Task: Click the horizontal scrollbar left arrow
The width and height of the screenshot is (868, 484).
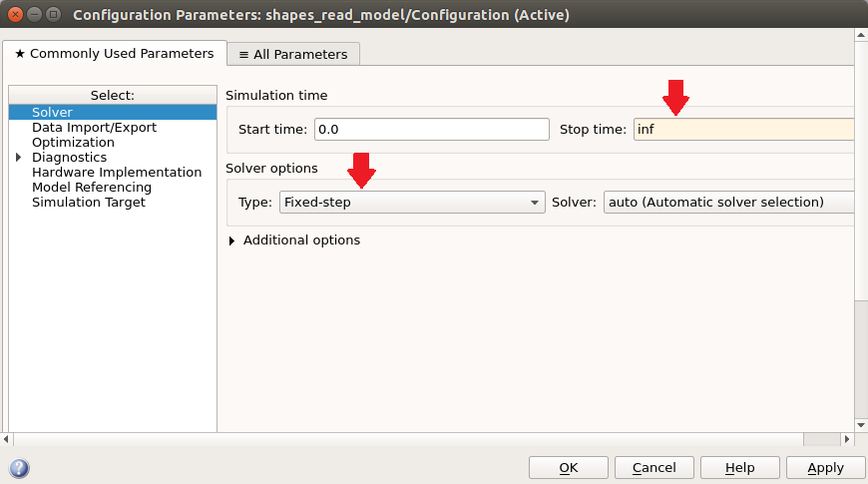Action: 6,439
